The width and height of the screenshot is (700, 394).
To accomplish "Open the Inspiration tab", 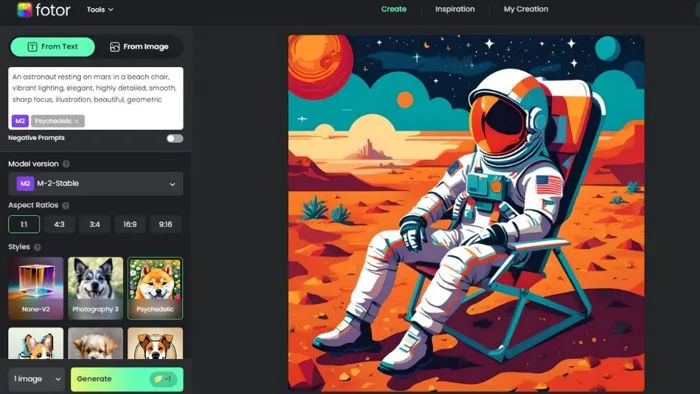I will click(455, 9).
